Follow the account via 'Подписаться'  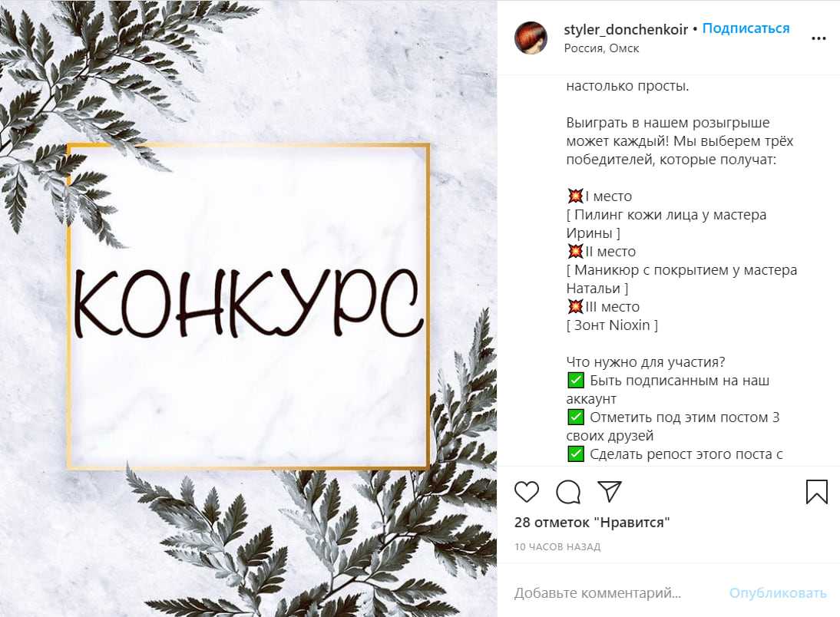pyautogui.click(x=746, y=28)
